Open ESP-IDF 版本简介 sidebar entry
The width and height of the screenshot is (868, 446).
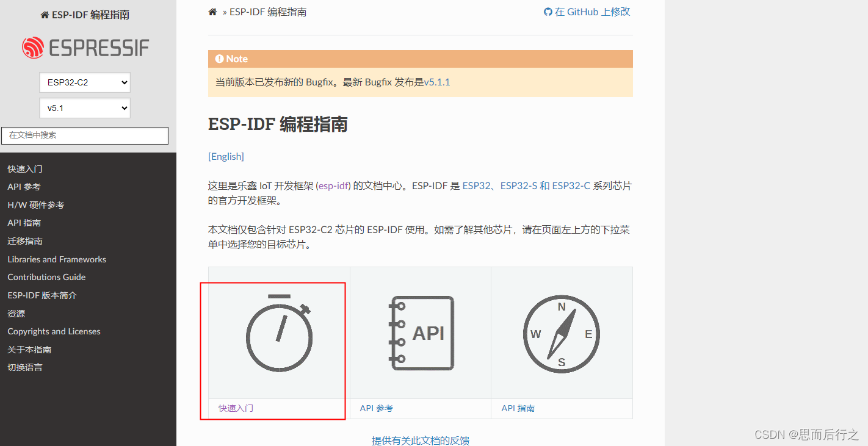point(42,295)
